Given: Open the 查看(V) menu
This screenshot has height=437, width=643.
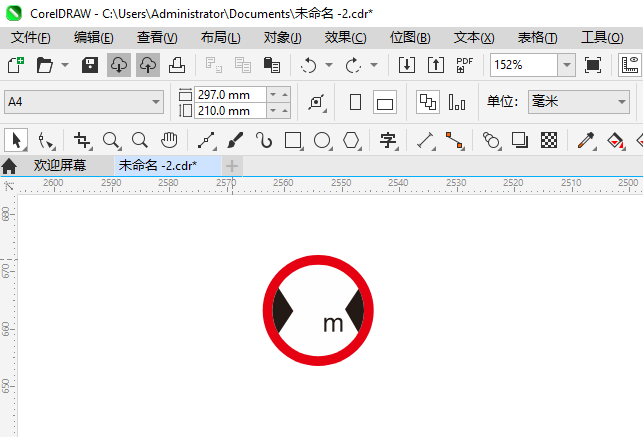Looking at the screenshot, I should coord(157,38).
